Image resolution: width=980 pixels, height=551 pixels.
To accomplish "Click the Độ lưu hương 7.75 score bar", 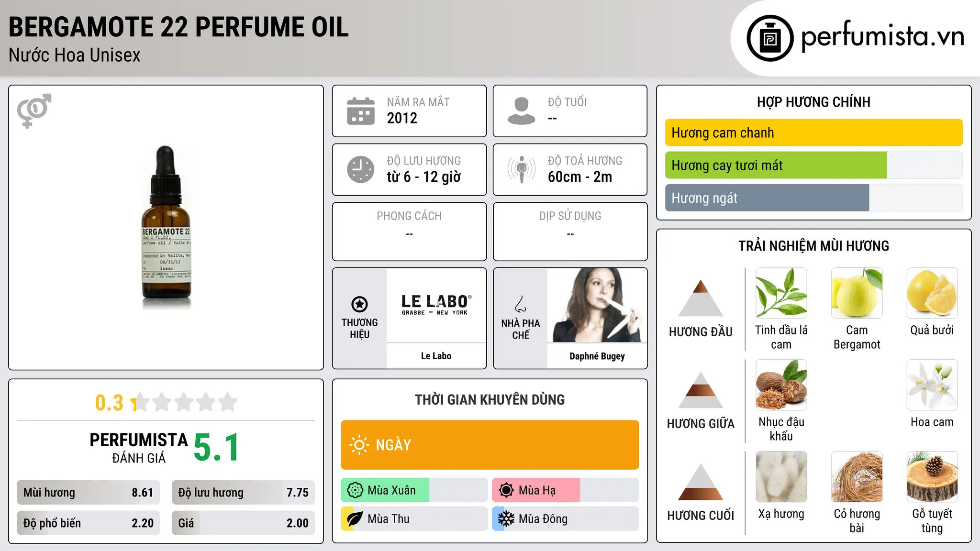I will click(243, 493).
